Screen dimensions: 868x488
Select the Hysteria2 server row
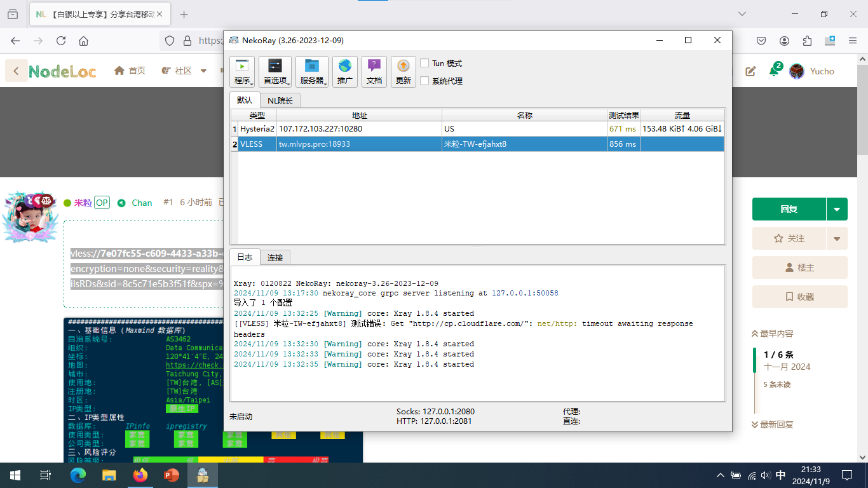pyautogui.click(x=477, y=129)
